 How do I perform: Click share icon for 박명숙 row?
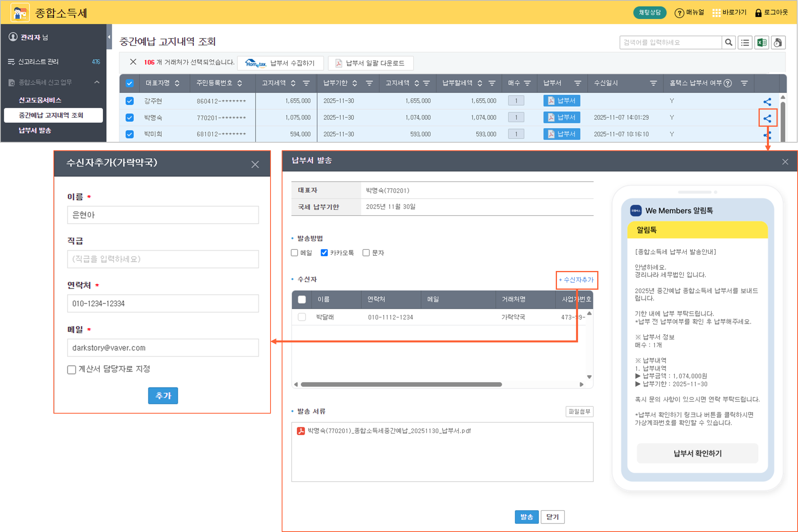pyautogui.click(x=767, y=118)
